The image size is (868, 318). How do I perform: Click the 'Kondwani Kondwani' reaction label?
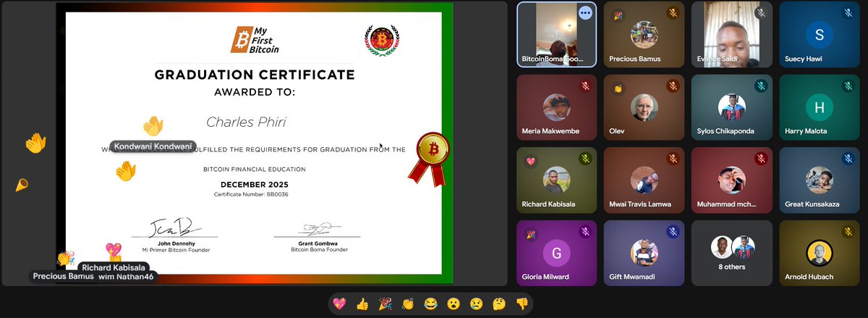[x=153, y=146]
